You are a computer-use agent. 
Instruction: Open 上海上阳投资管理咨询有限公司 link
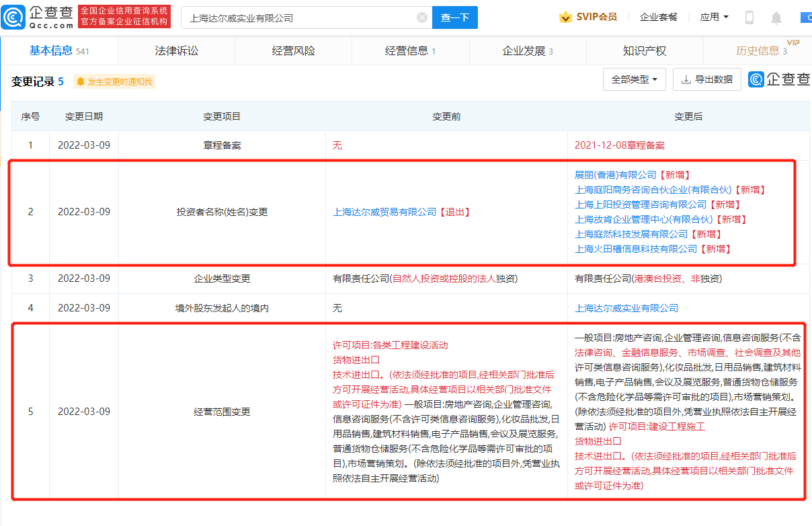tap(641, 204)
